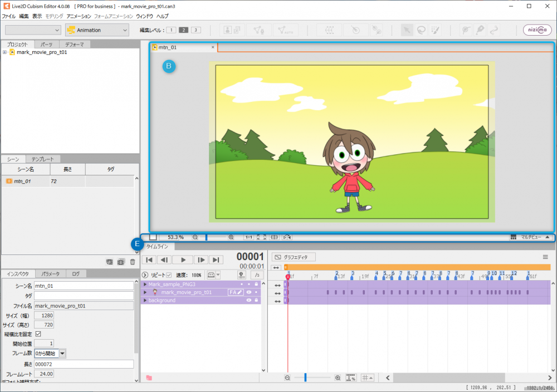The height and width of the screenshot is (392, 557).
Task: Select the brush selection tool in toolbar
Action: click(x=435, y=30)
